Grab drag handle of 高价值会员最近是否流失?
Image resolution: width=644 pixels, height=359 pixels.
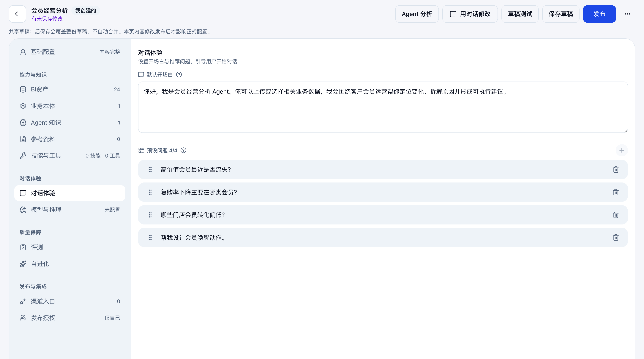coord(150,170)
